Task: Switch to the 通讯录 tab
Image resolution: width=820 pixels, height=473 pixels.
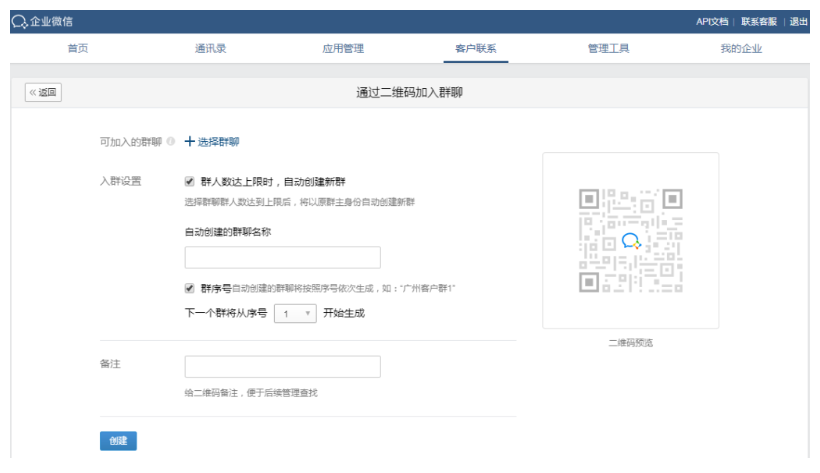Action: point(210,49)
